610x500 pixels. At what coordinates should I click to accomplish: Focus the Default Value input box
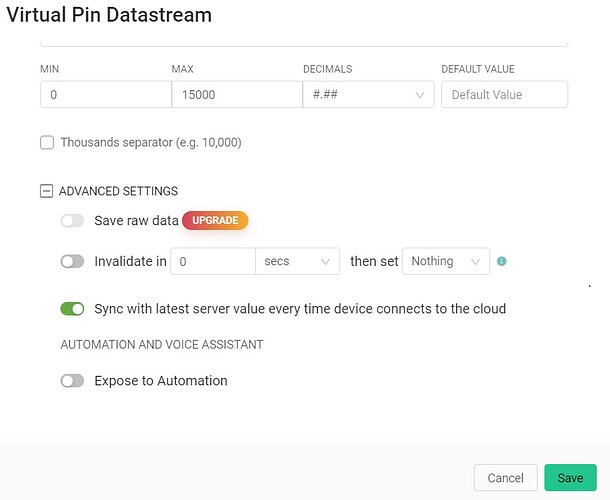click(x=504, y=95)
